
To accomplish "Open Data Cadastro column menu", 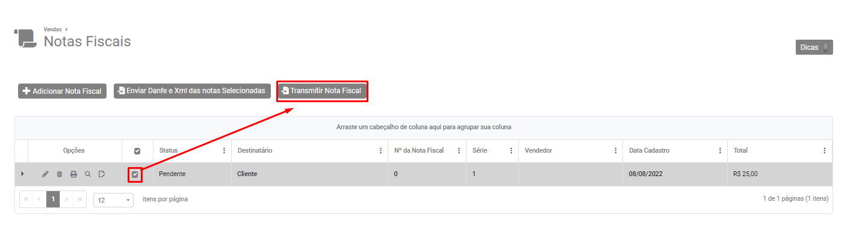I will click(x=720, y=151).
